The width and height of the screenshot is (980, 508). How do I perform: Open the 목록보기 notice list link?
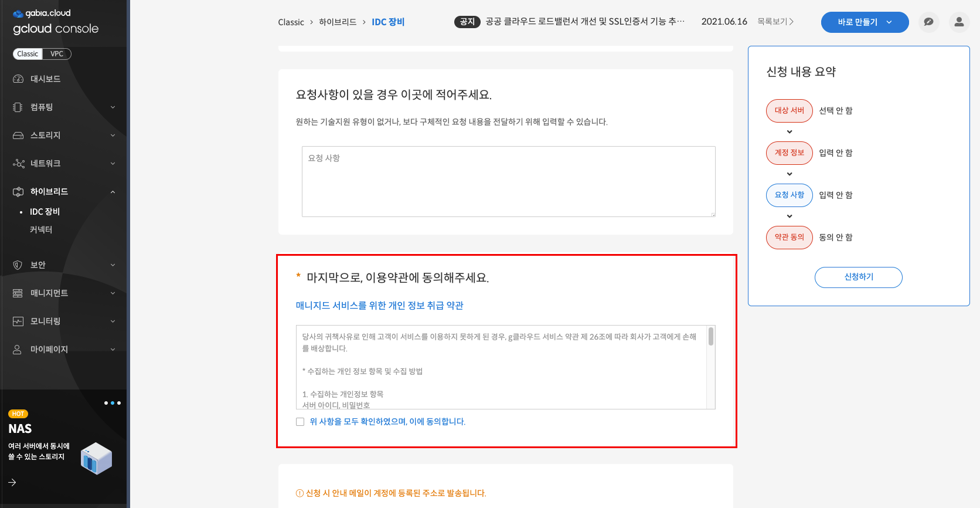click(x=775, y=22)
